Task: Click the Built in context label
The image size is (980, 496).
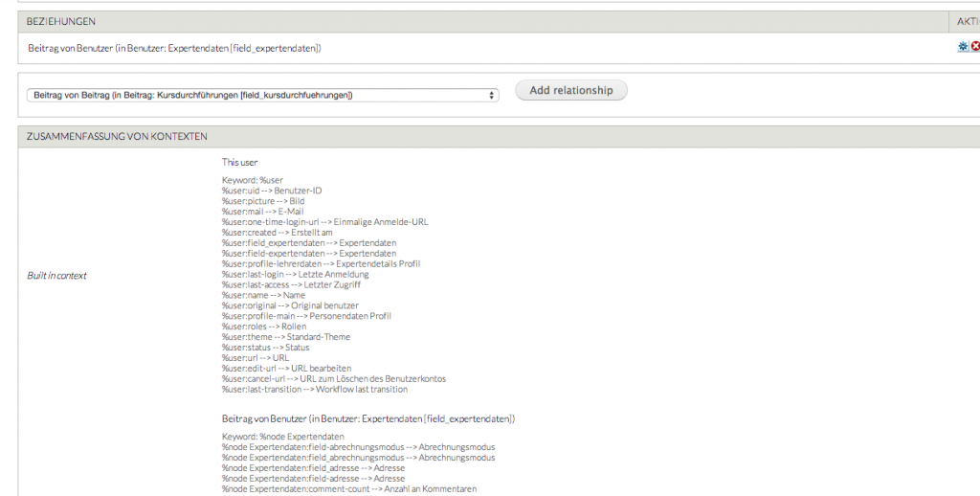Action: [x=57, y=276]
